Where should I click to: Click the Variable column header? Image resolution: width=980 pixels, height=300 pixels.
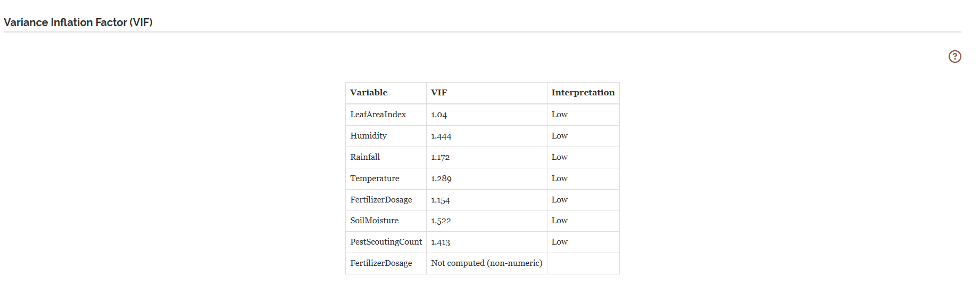386,93
